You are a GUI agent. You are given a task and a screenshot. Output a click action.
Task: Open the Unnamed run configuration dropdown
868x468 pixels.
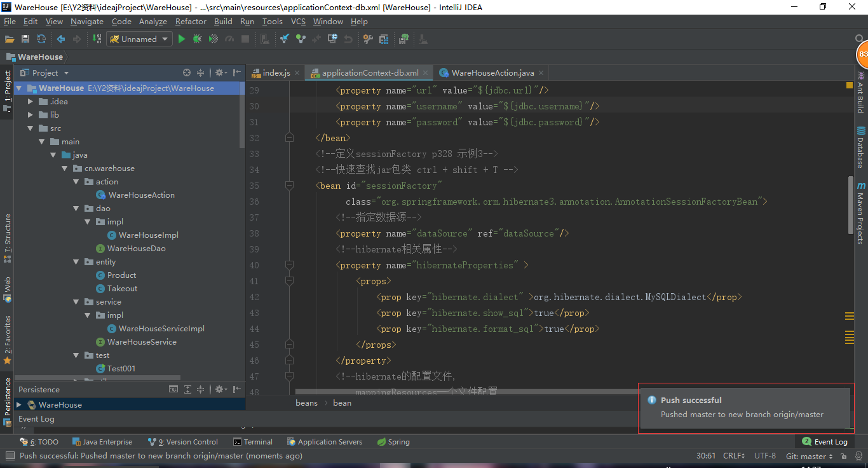[x=140, y=39]
